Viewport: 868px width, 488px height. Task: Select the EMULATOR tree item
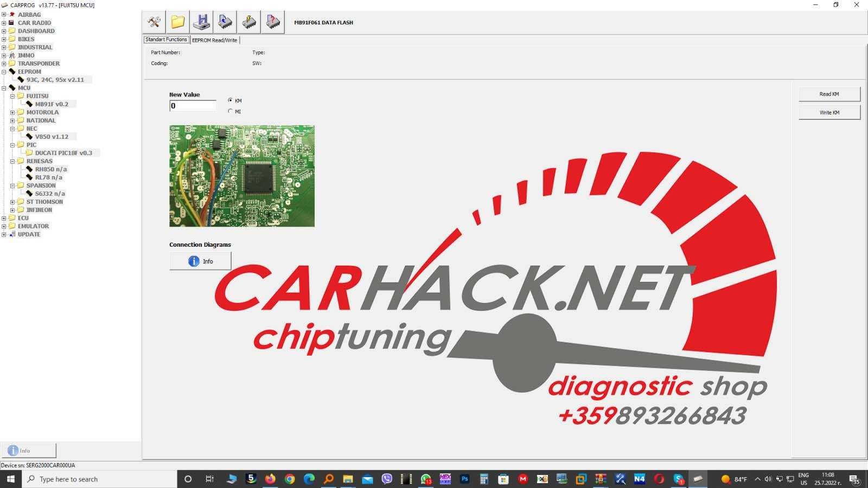pyautogui.click(x=33, y=226)
